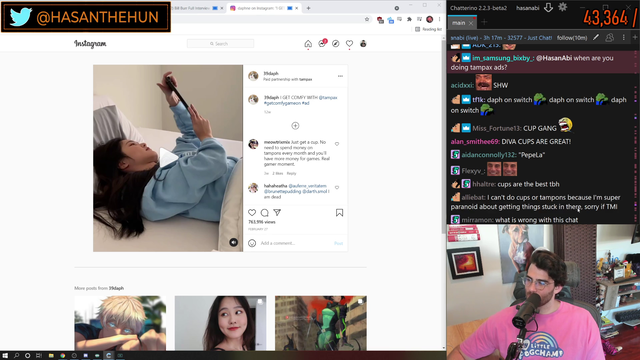Viewport: 640px width, 360px height.
Task: Toggle video sound mute button
Action: [233, 242]
